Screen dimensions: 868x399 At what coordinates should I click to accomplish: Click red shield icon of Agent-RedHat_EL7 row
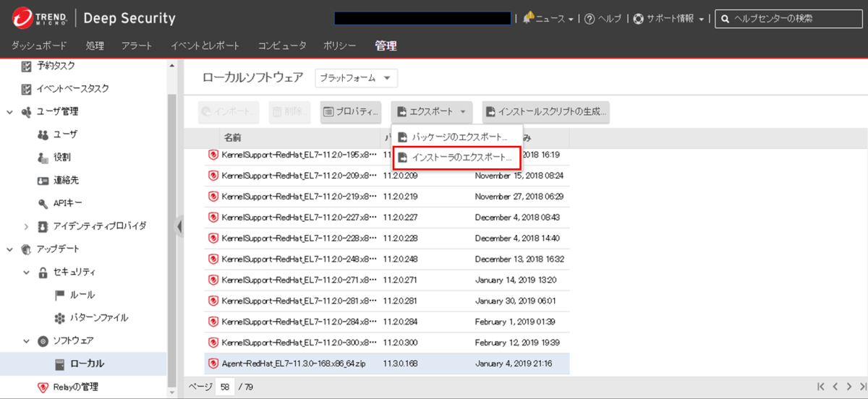(x=213, y=363)
